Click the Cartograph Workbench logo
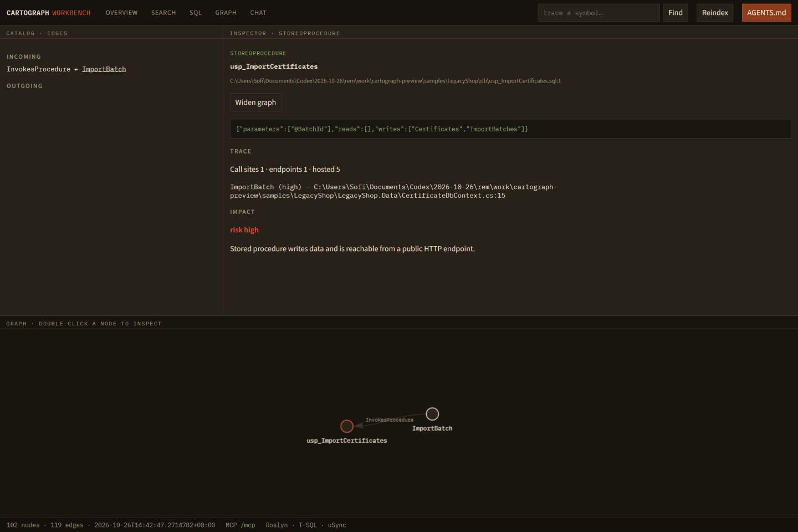The height and width of the screenshot is (532, 798). click(x=48, y=13)
